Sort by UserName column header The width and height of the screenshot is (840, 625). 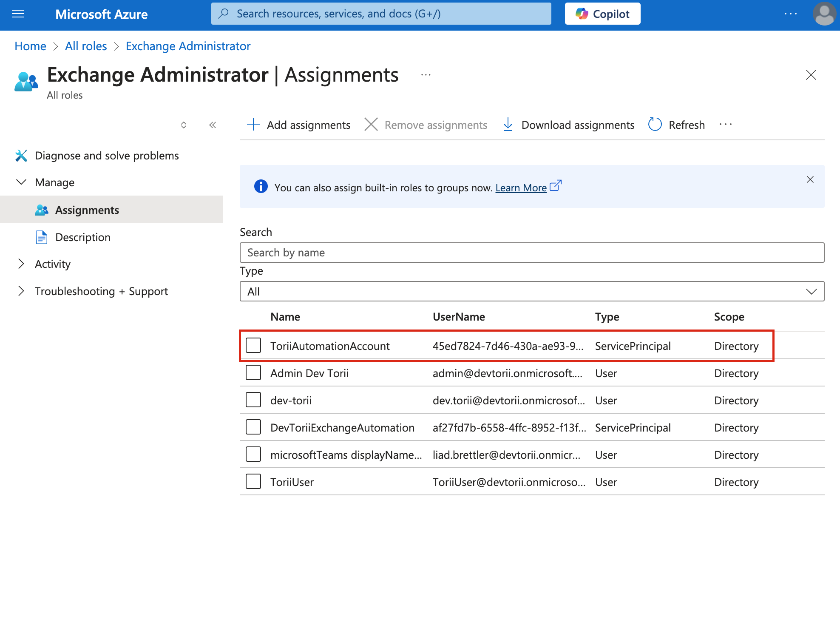point(459,317)
